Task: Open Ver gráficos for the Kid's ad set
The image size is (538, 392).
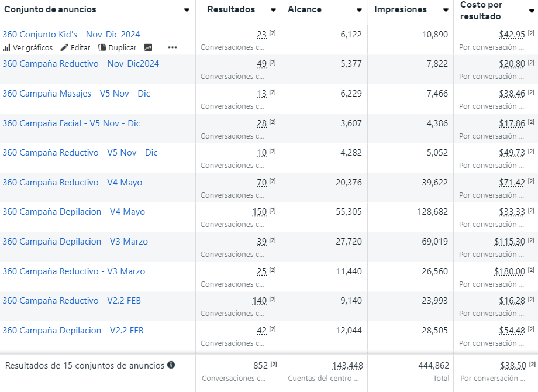Action: (27, 48)
